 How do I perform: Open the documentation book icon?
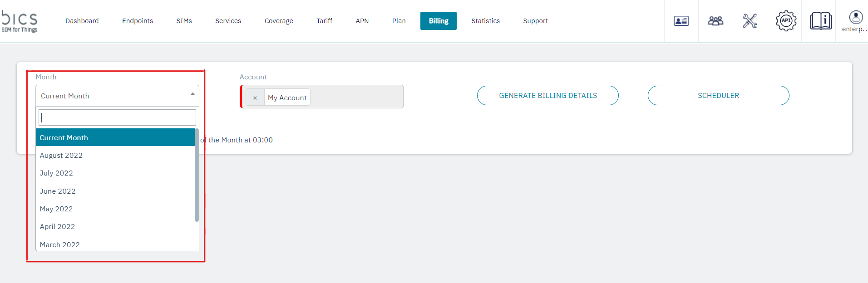tap(820, 21)
